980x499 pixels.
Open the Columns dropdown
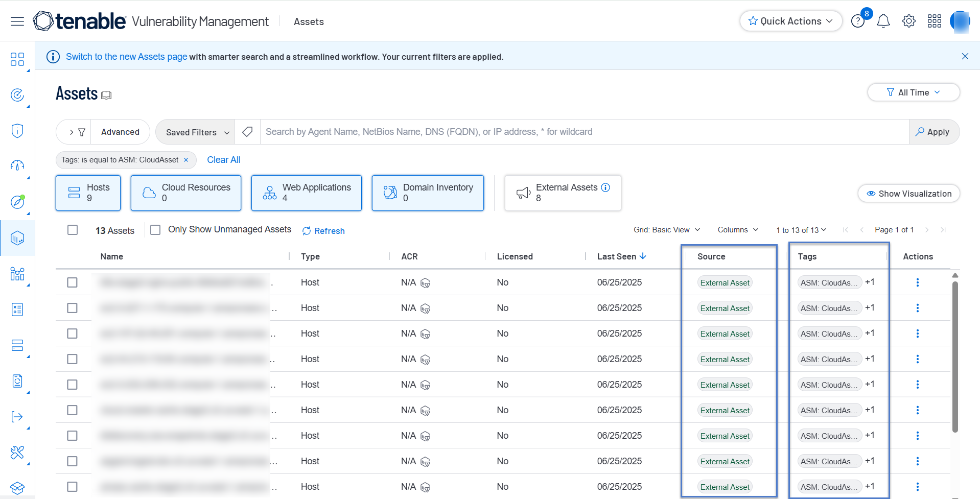pos(738,230)
